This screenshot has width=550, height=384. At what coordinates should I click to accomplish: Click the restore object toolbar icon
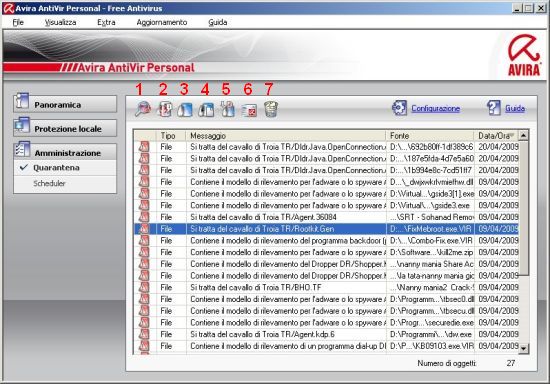pos(164,109)
